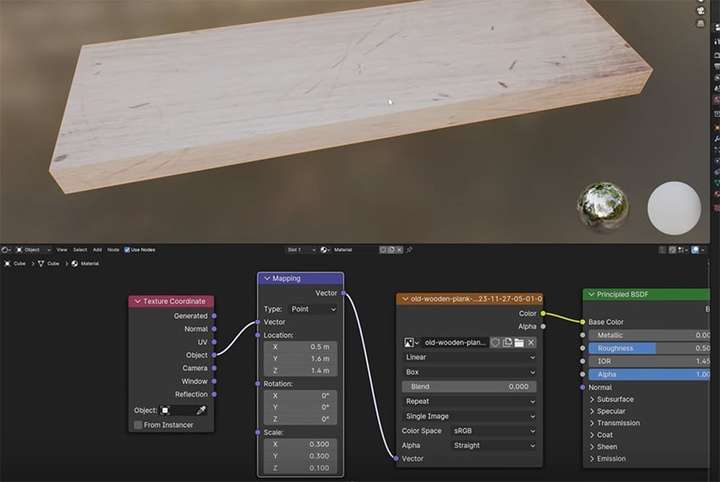Pin the material with the pin icon
720x482 pixels.
[x=409, y=250]
